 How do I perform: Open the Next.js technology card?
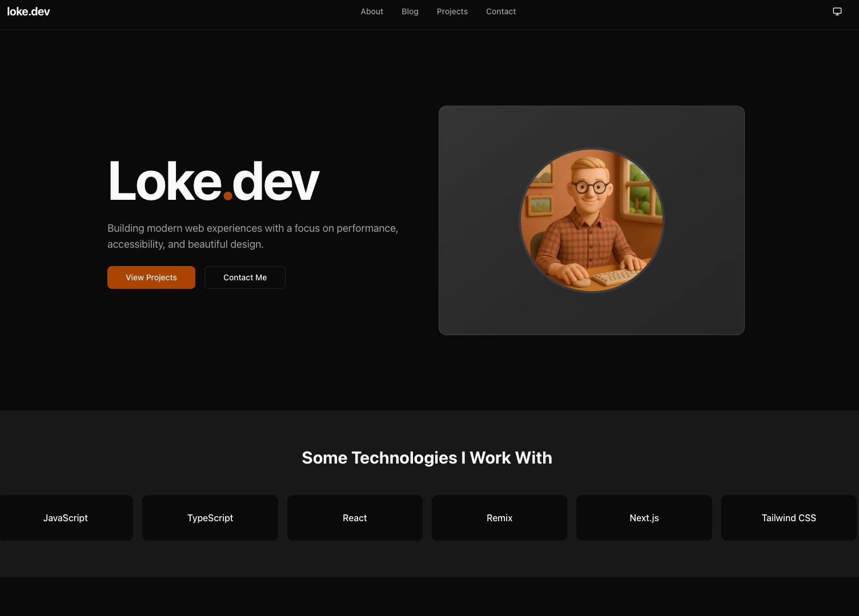point(644,518)
